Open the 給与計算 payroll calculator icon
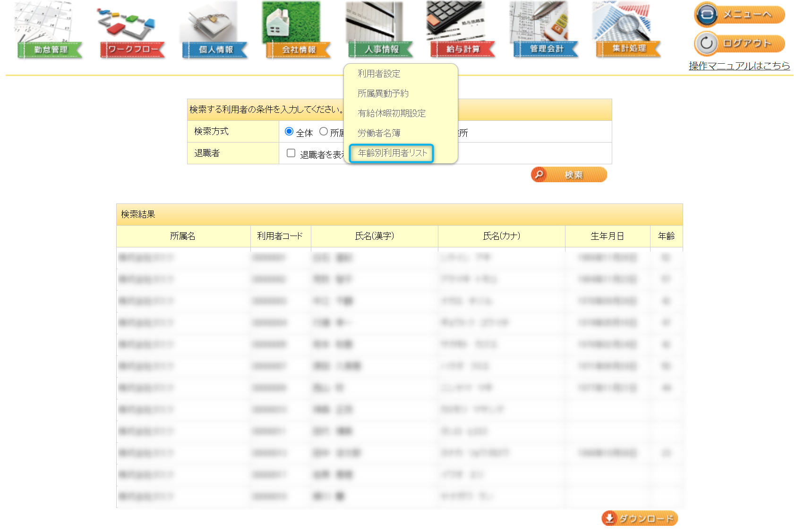The image size is (796, 532). [x=462, y=31]
